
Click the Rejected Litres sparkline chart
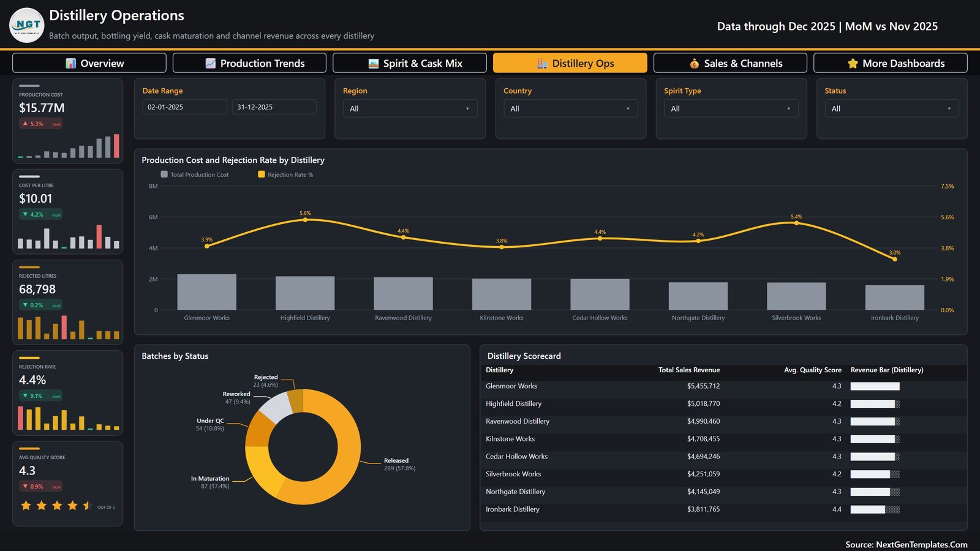[68, 328]
